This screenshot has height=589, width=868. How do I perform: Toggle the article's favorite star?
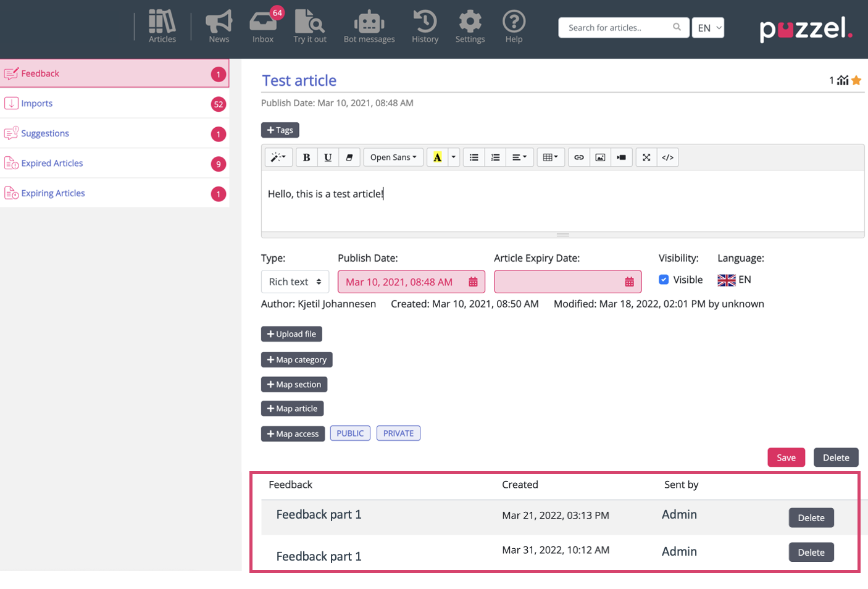coord(856,80)
